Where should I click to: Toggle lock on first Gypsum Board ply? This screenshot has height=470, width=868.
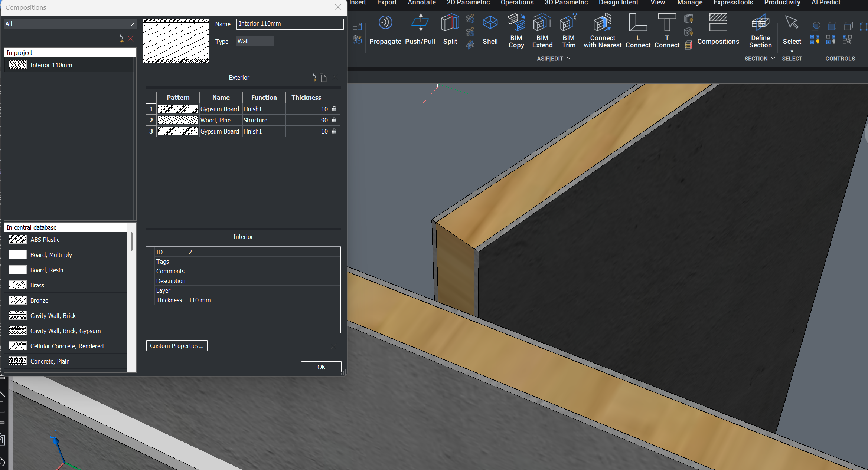[334, 109]
